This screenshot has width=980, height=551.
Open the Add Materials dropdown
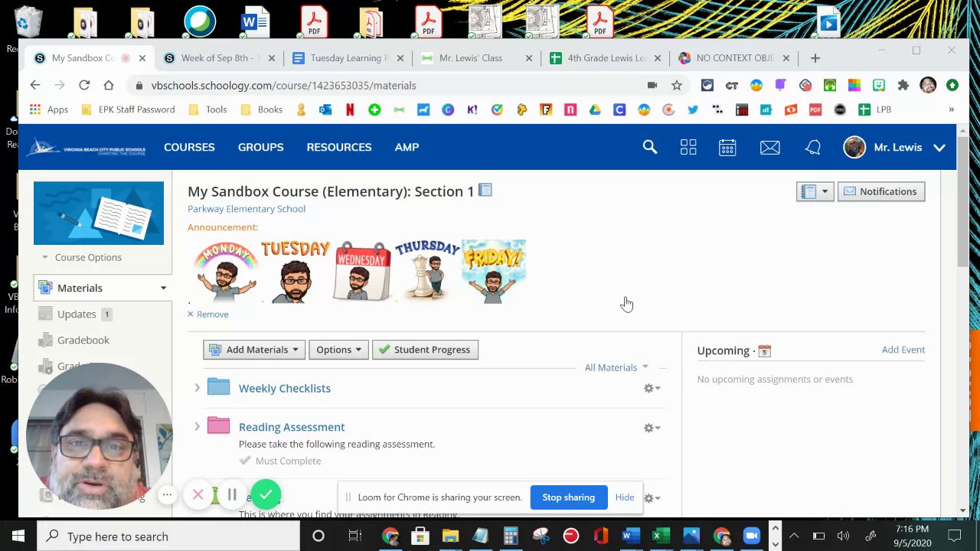(254, 350)
